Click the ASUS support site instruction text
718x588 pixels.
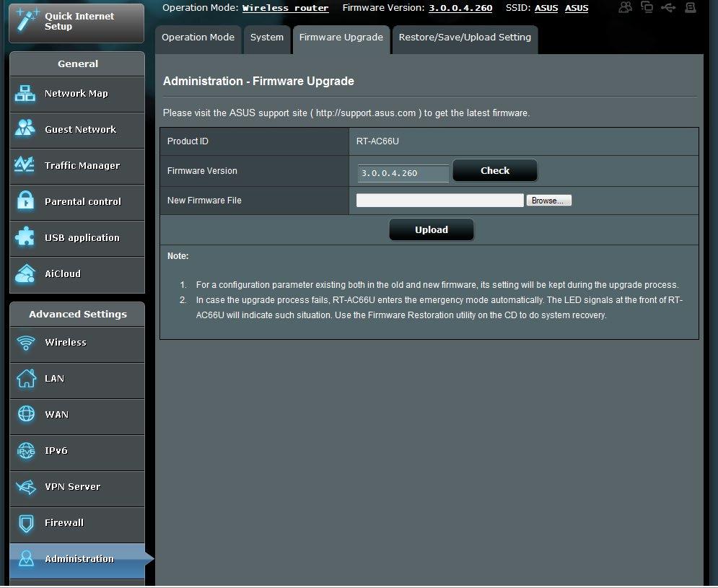coord(346,113)
